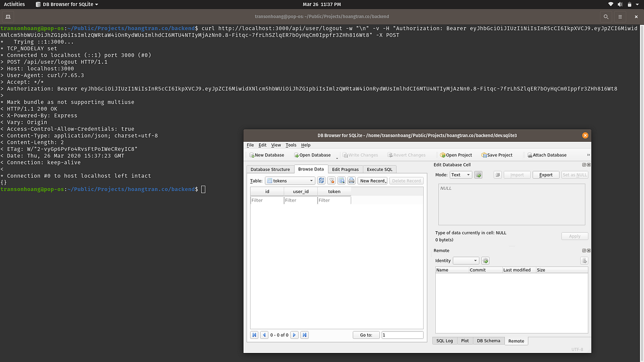Open the Tools menu

(291, 145)
